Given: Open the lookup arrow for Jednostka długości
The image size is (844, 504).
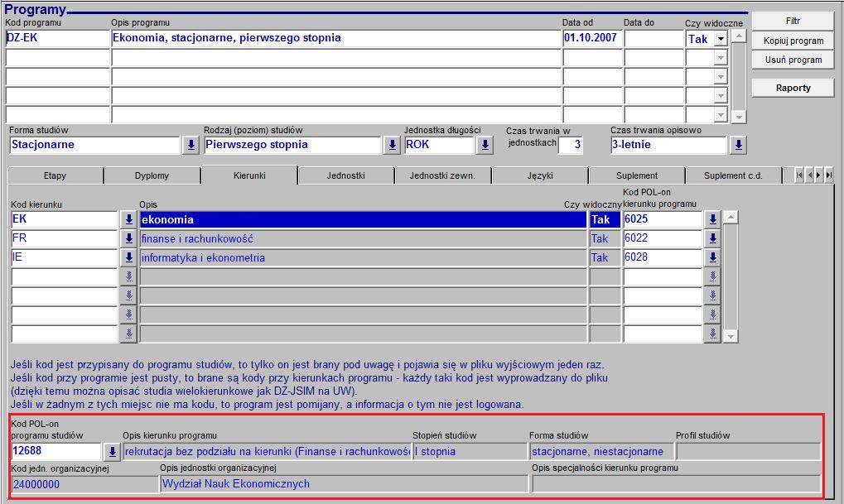Looking at the screenshot, I should coord(485,145).
